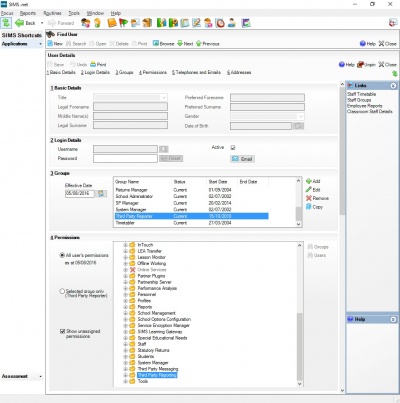
Task: Toggle the Active checkbox
Action: 233,147
